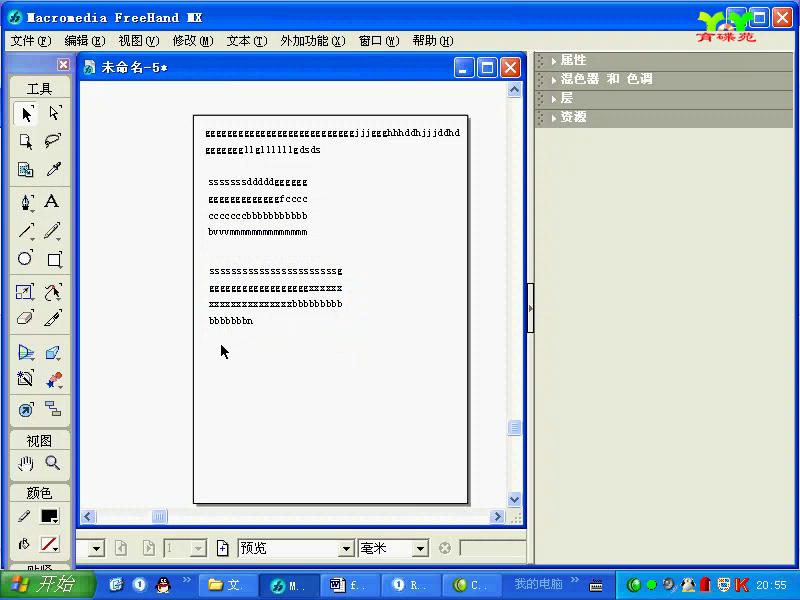Screen dimensions: 800x600
Task: Select the Eyedropper tool
Action: click(53, 169)
